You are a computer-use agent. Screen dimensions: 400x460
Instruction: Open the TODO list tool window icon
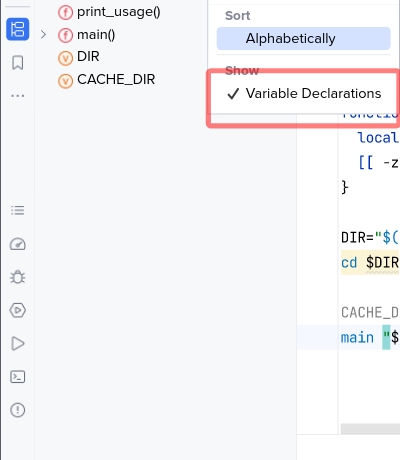point(18,210)
